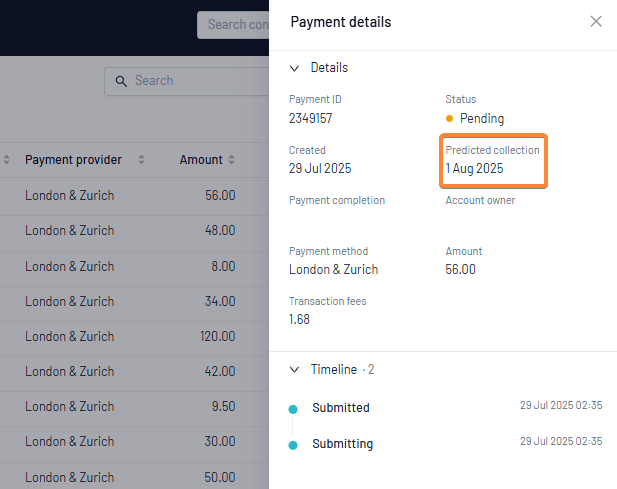Sort by Amount column arrows
The height and width of the screenshot is (489, 617).
point(231,159)
